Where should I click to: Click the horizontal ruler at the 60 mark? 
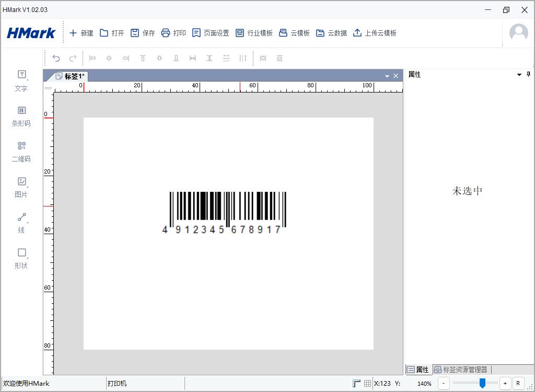point(252,85)
